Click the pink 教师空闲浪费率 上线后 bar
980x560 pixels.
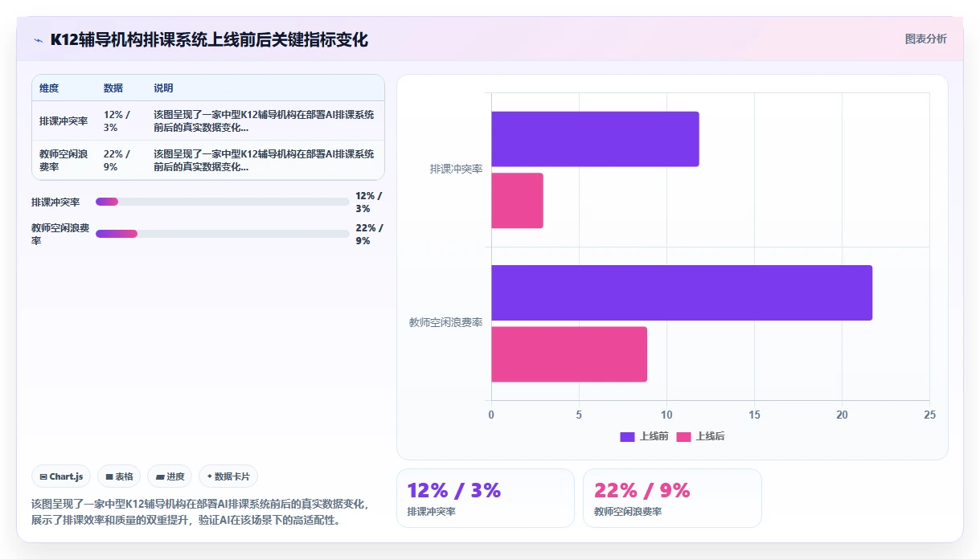click(x=569, y=354)
